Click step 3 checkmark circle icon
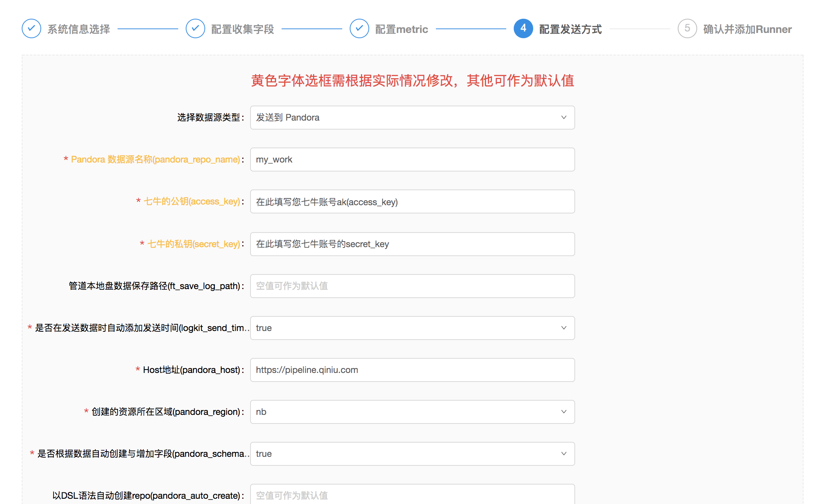Image resolution: width=832 pixels, height=504 pixels. pyautogui.click(x=359, y=28)
